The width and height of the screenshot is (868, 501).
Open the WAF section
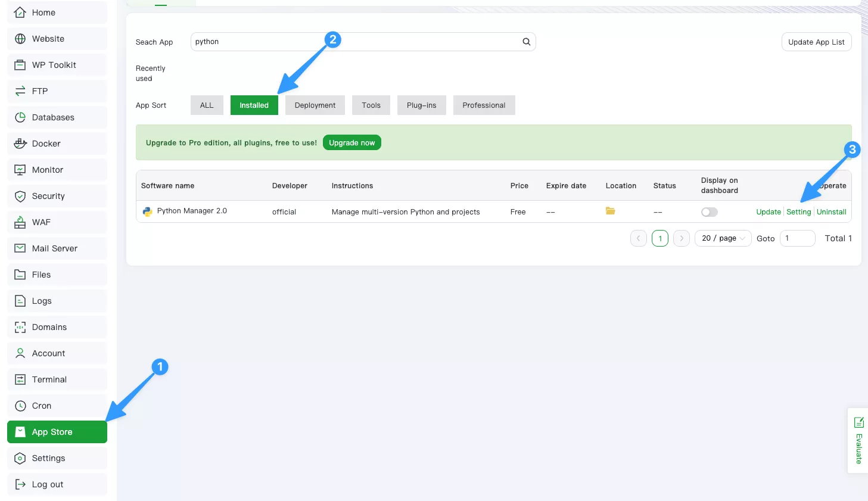[41, 222]
